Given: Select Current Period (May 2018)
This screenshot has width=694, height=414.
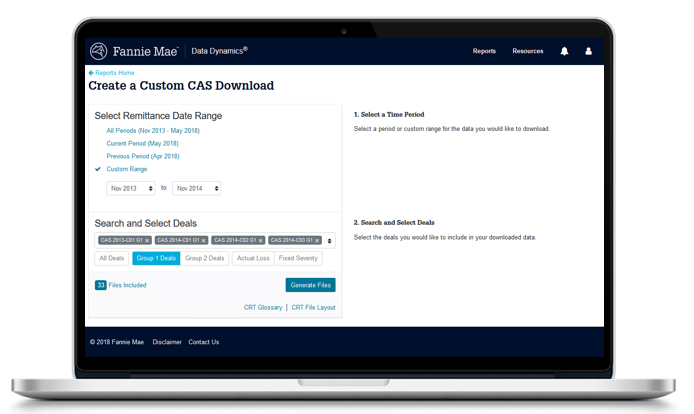Looking at the screenshot, I should point(143,143).
